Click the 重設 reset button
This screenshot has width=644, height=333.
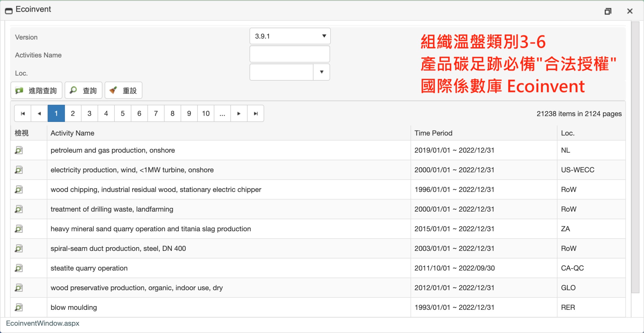point(124,91)
